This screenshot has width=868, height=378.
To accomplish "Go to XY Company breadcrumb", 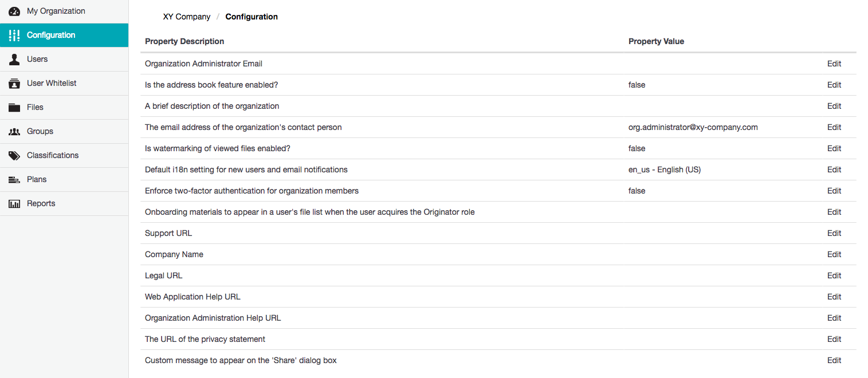I will pos(187,17).
